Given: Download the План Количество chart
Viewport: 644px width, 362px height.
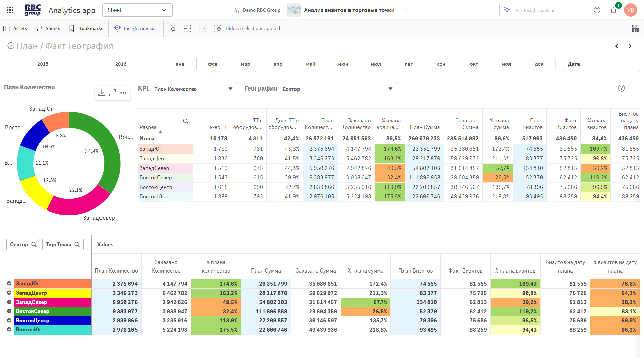Looking at the screenshot, I should (102, 93).
